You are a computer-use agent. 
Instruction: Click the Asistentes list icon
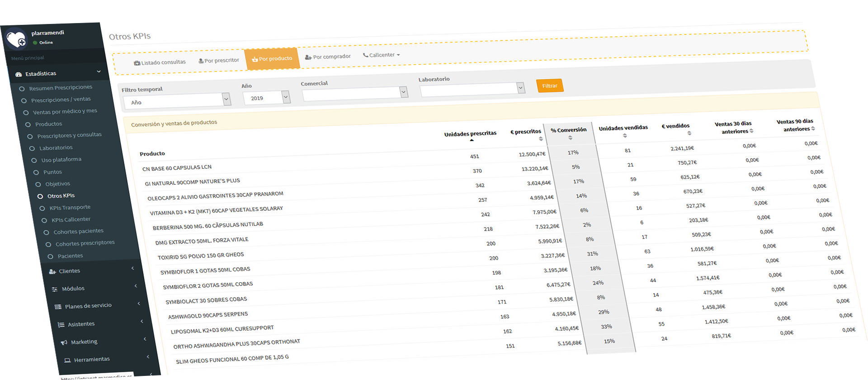coord(61,324)
